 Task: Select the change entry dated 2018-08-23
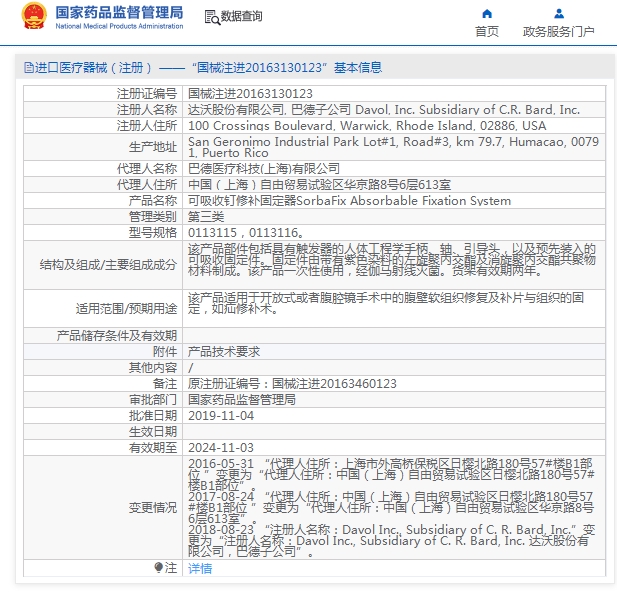(392, 541)
